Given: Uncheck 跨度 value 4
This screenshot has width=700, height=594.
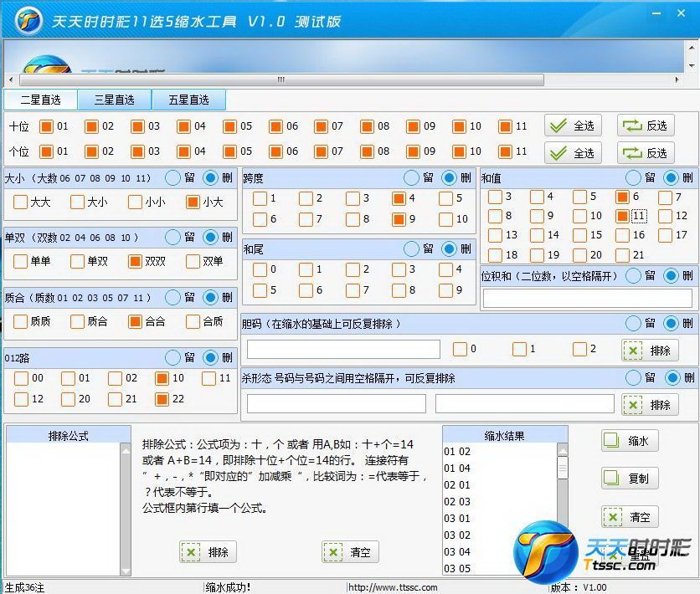Looking at the screenshot, I should (399, 198).
